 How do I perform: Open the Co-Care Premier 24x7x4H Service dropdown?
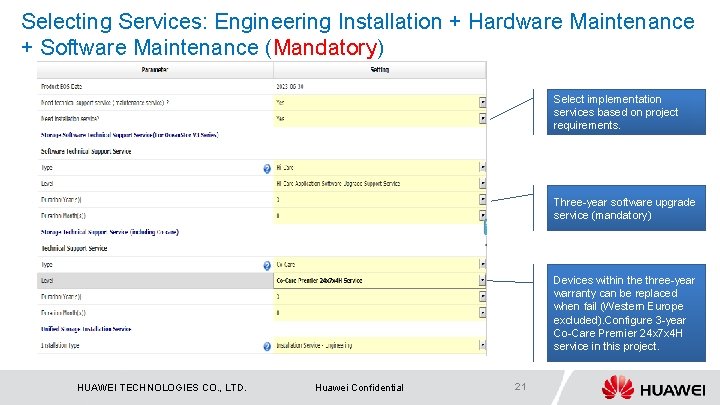[x=482, y=280]
